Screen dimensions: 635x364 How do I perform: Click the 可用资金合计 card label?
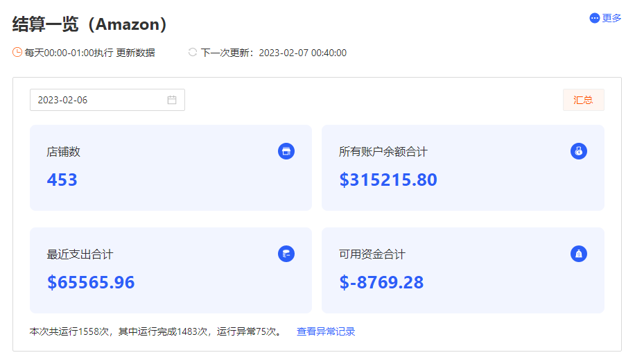coord(372,254)
